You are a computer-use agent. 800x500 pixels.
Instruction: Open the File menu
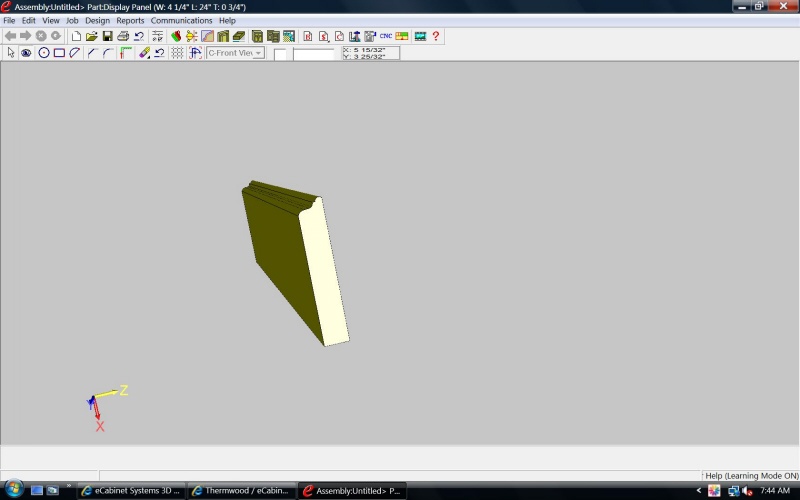click(x=9, y=20)
